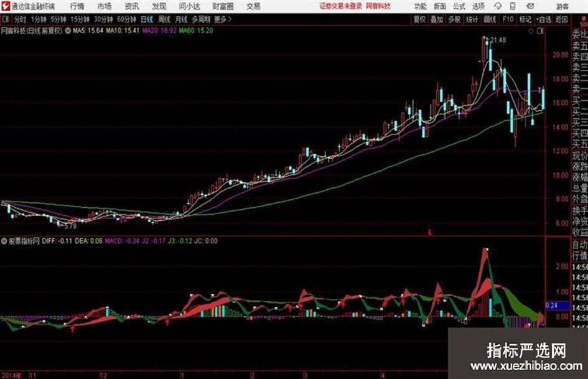Image resolution: width=588 pixels, height=379 pixels.
Task: Click the 游客 guest account label
Action: coord(562,6)
